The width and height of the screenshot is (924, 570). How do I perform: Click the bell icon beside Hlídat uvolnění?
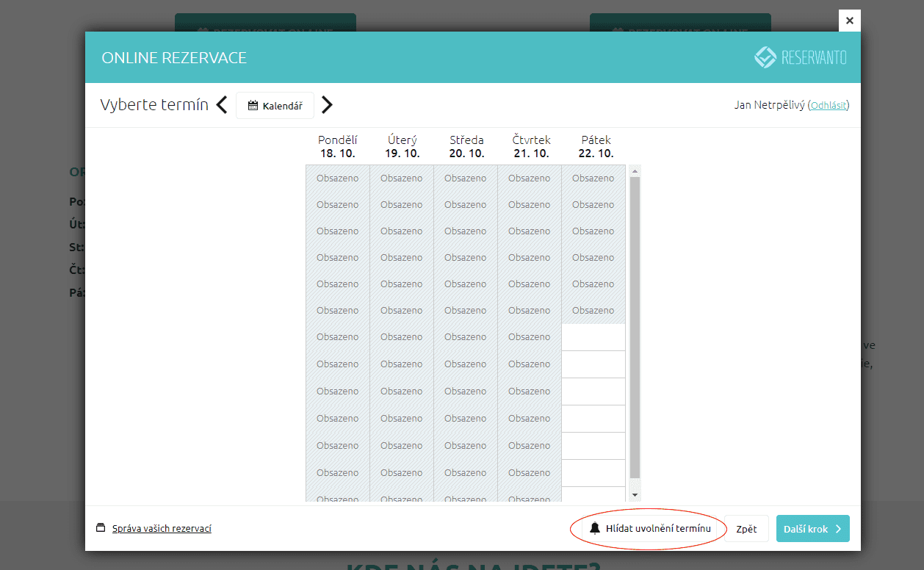tap(595, 529)
